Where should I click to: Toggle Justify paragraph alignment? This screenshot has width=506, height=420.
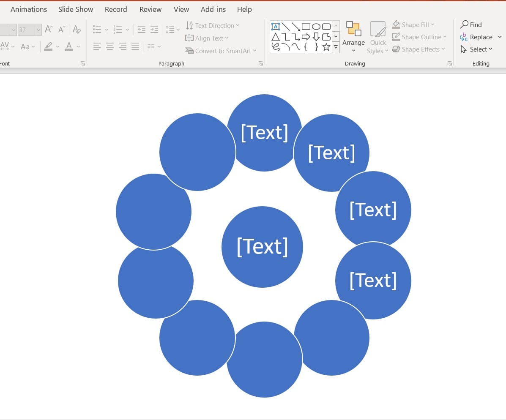pos(135,46)
